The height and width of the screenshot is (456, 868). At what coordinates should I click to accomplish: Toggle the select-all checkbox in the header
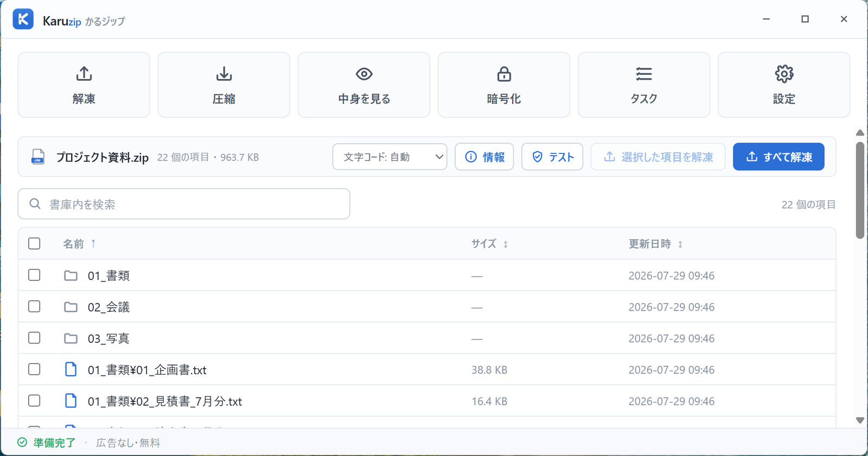[x=34, y=243]
